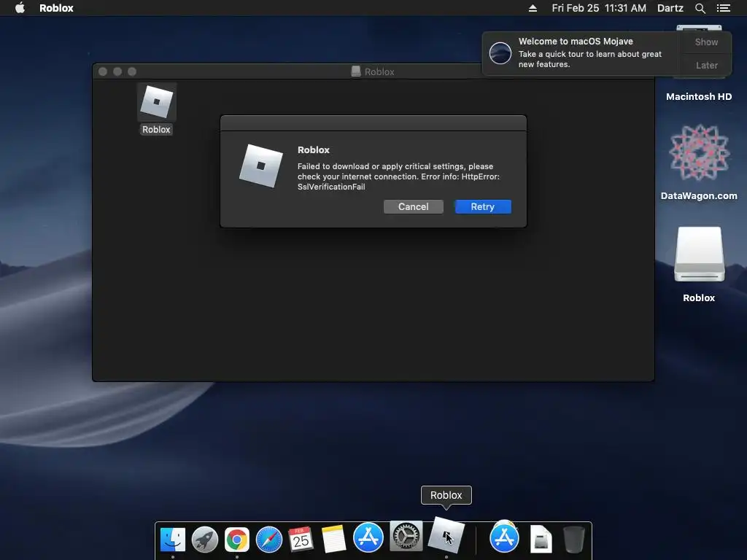Open Finder from the Dock
This screenshot has width=747, height=560.
(172, 540)
